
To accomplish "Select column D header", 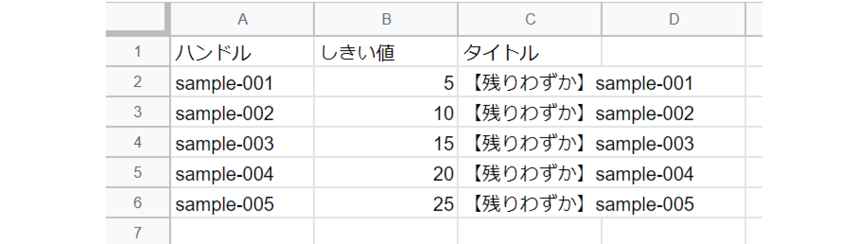I will pos(674,19).
